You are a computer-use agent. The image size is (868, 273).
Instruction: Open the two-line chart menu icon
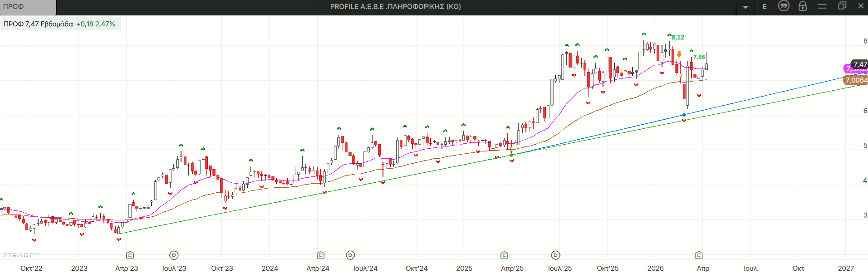(x=822, y=6)
